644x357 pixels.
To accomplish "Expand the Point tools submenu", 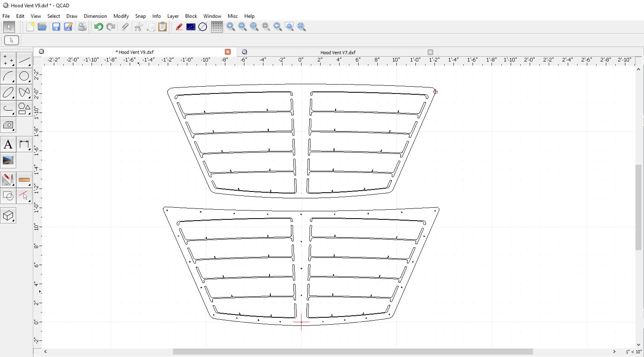I will 8,60.
